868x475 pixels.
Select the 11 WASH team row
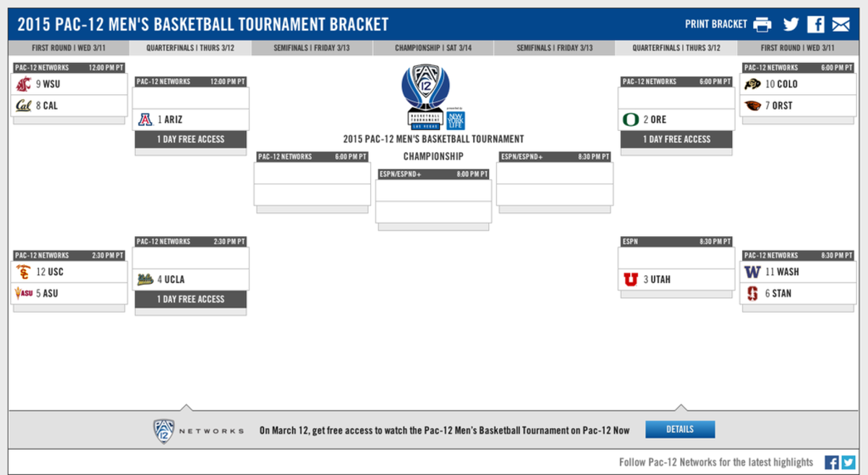pyautogui.click(x=797, y=272)
